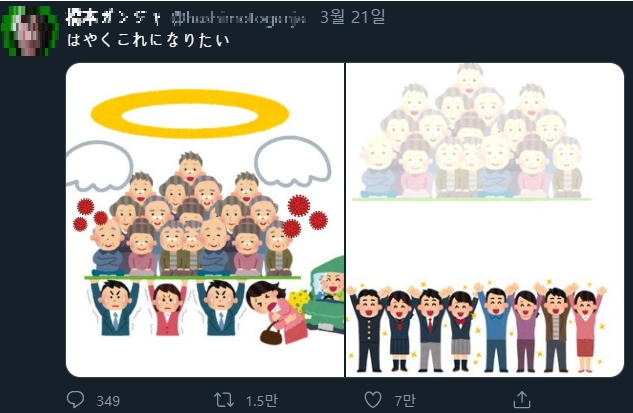Like the tweet with heart icon
The width and height of the screenshot is (633, 413).
click(x=373, y=400)
